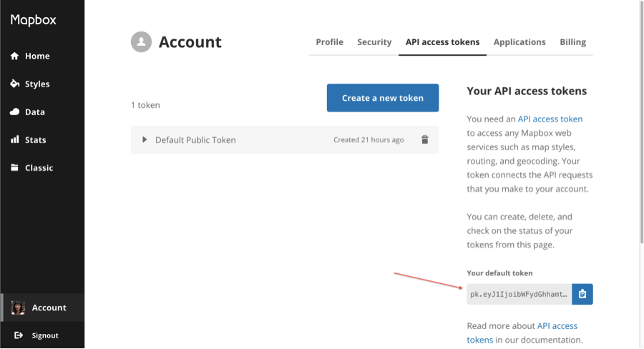Click the user avatar in sidebar
The width and height of the screenshot is (644, 349).
(19, 308)
